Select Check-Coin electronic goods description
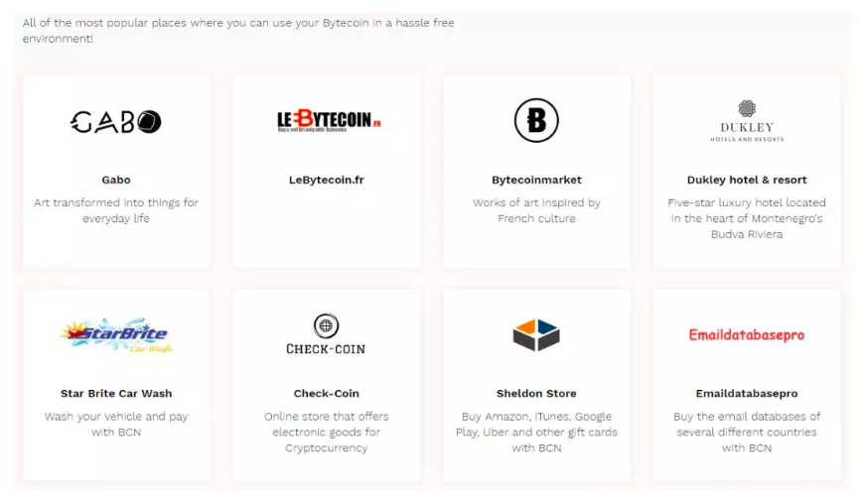862x504 pixels. 327,433
